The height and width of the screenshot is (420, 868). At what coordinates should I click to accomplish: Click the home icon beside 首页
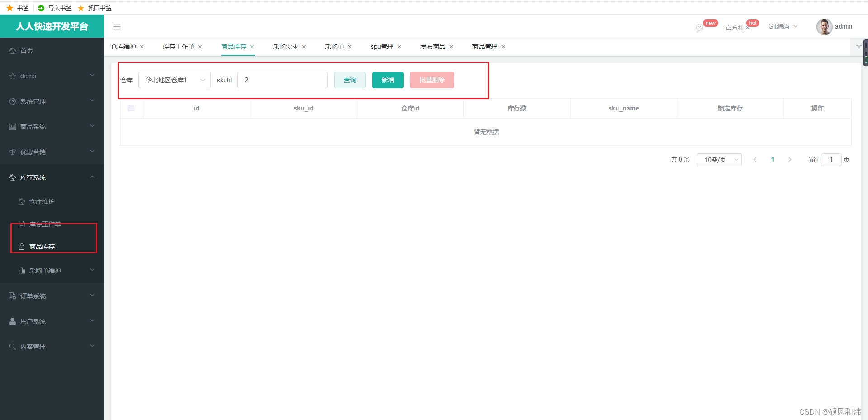pos(13,50)
